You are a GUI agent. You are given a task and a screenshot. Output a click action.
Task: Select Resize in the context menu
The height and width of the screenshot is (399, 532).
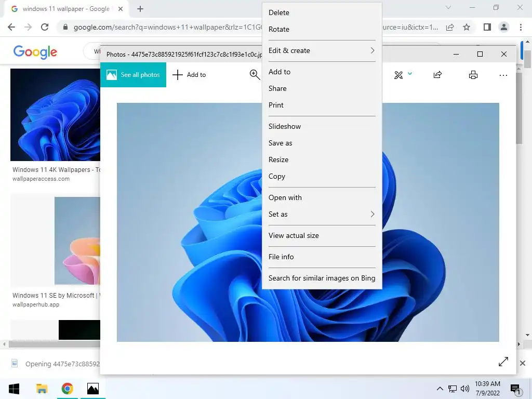(322, 159)
